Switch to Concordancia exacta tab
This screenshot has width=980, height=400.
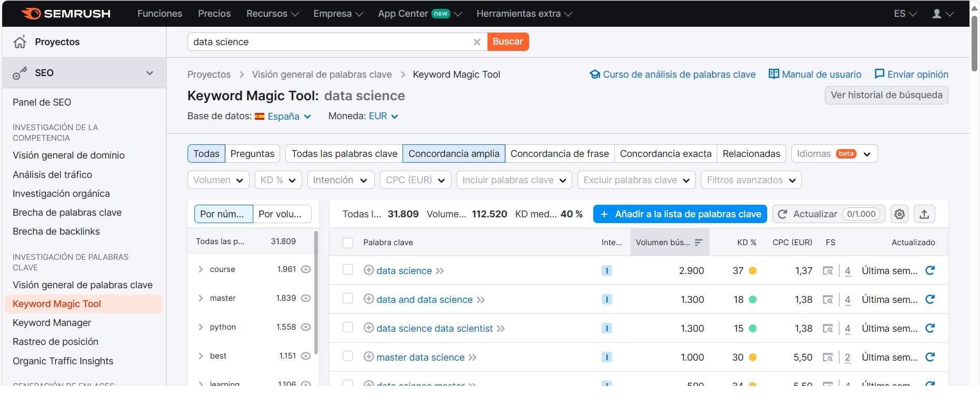click(x=665, y=154)
